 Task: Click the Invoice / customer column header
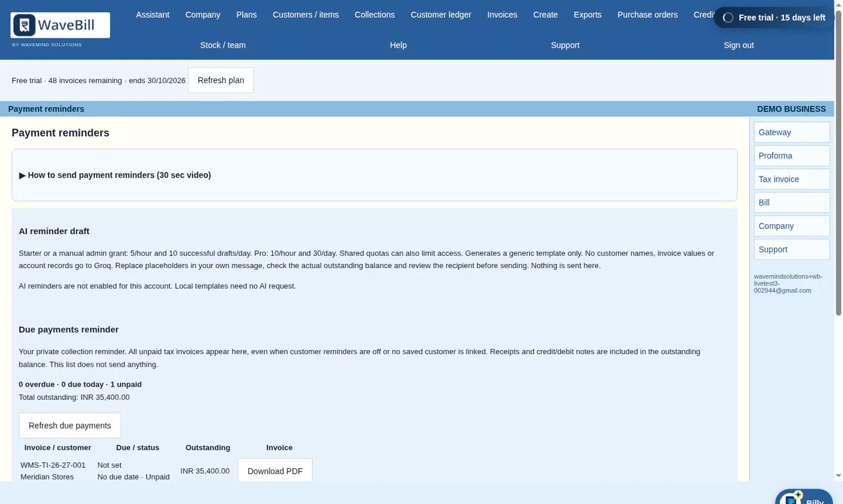58,448
